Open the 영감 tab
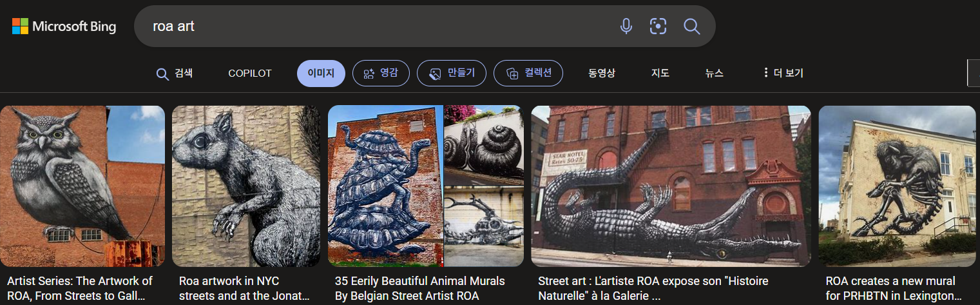The width and height of the screenshot is (980, 305). (x=381, y=74)
